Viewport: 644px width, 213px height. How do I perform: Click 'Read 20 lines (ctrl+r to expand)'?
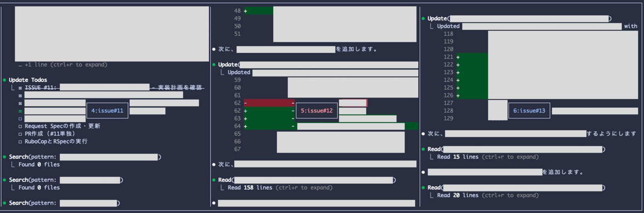(x=487, y=195)
